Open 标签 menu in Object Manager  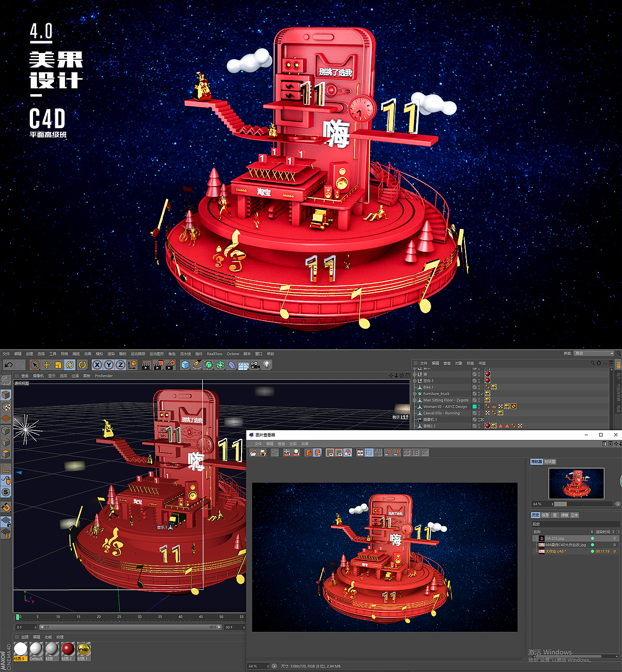point(470,363)
